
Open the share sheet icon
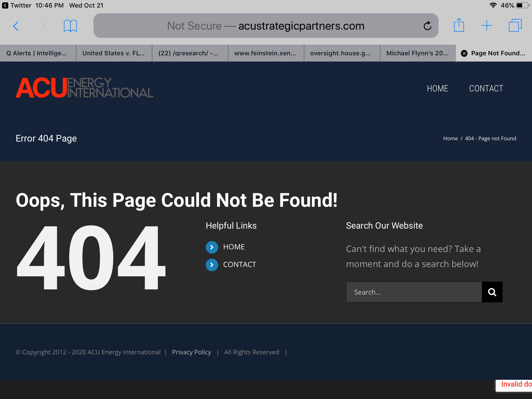(459, 25)
